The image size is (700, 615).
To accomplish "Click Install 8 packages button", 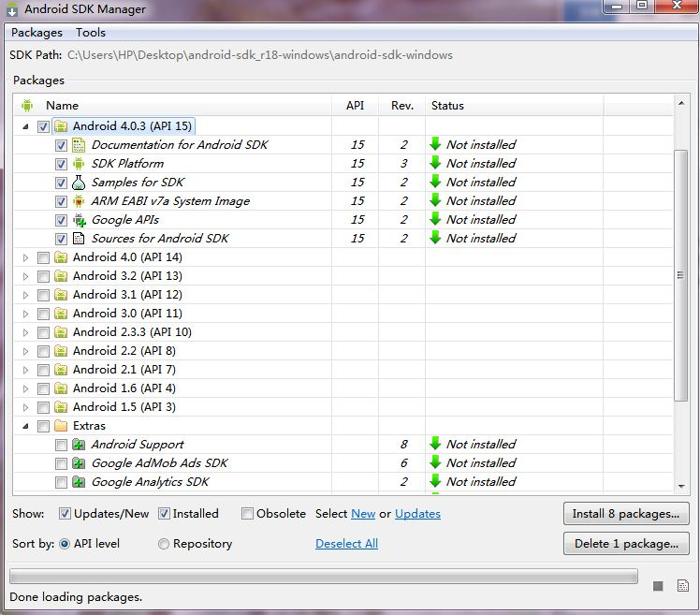I will (626, 514).
